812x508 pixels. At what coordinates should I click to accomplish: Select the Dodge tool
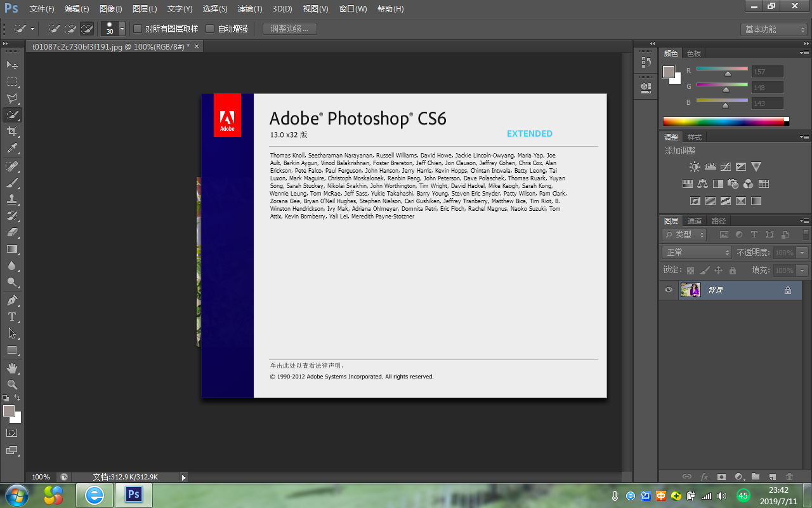coord(12,282)
